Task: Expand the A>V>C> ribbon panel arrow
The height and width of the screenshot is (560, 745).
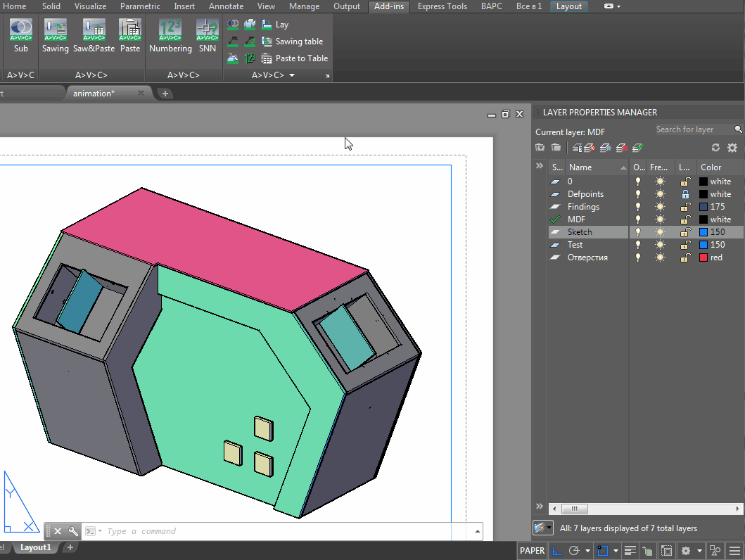Action: [292, 75]
